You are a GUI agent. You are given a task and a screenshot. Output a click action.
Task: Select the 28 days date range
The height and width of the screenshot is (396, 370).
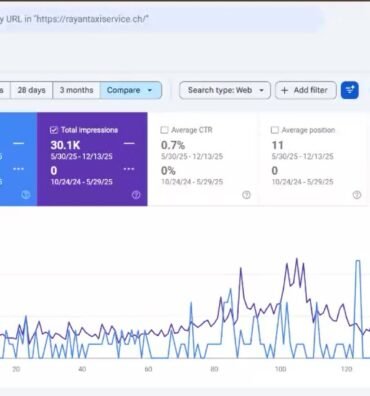click(31, 90)
